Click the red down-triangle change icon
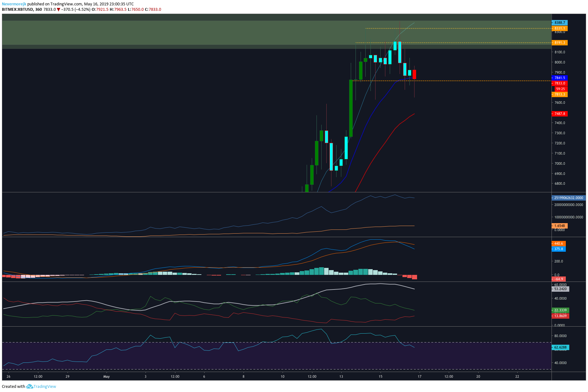Screen dimensions: 588x392 (58, 10)
